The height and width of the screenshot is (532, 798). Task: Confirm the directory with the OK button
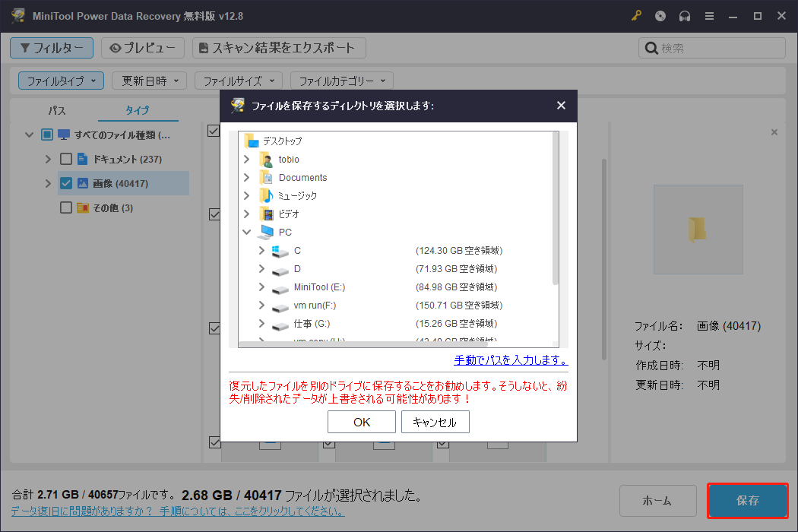pyautogui.click(x=361, y=421)
